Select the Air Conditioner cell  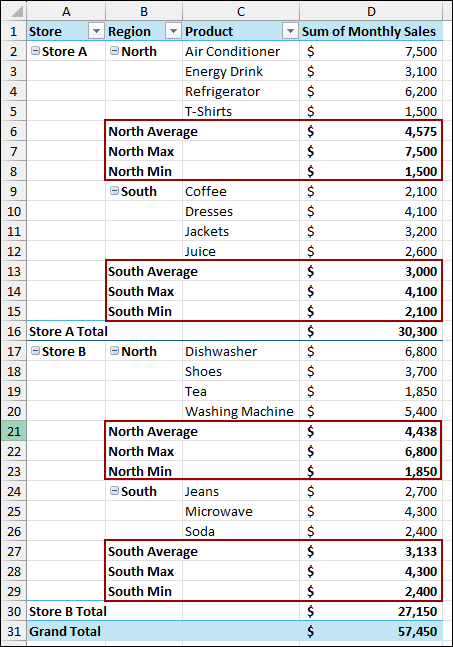pyautogui.click(x=241, y=51)
